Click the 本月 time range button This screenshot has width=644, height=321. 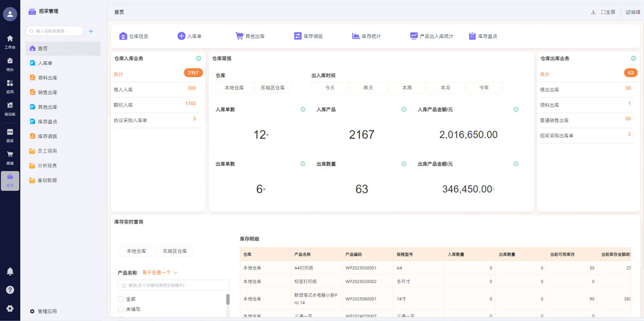(x=445, y=87)
